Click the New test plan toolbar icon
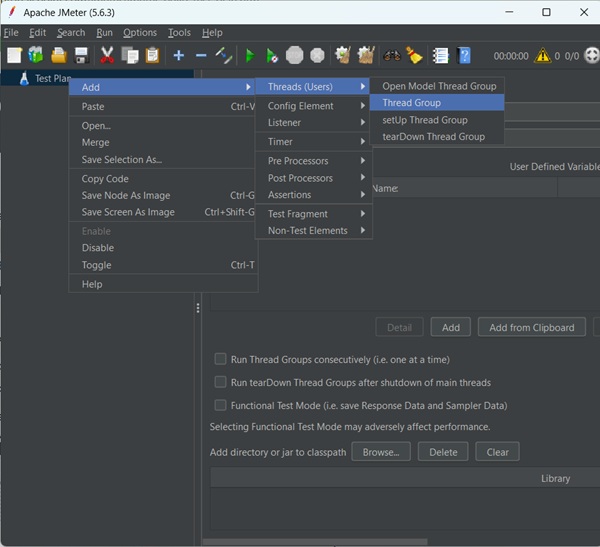The image size is (600, 547). pos(14,55)
